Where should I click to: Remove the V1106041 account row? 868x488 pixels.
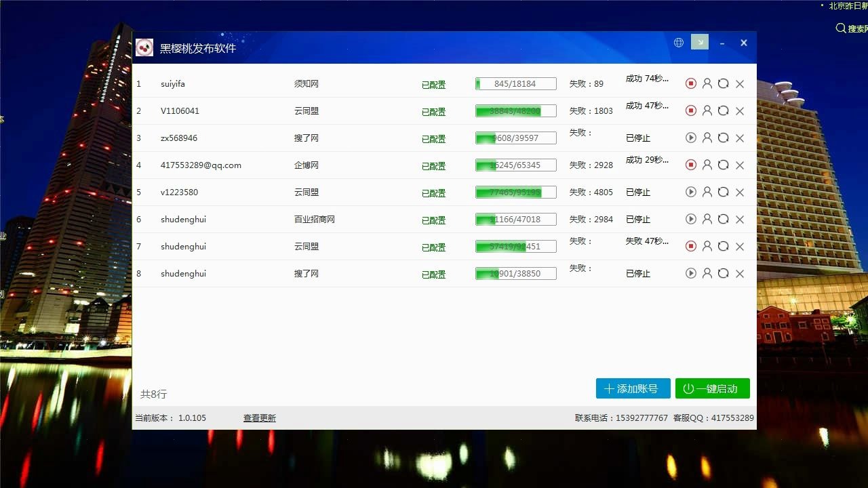click(740, 111)
